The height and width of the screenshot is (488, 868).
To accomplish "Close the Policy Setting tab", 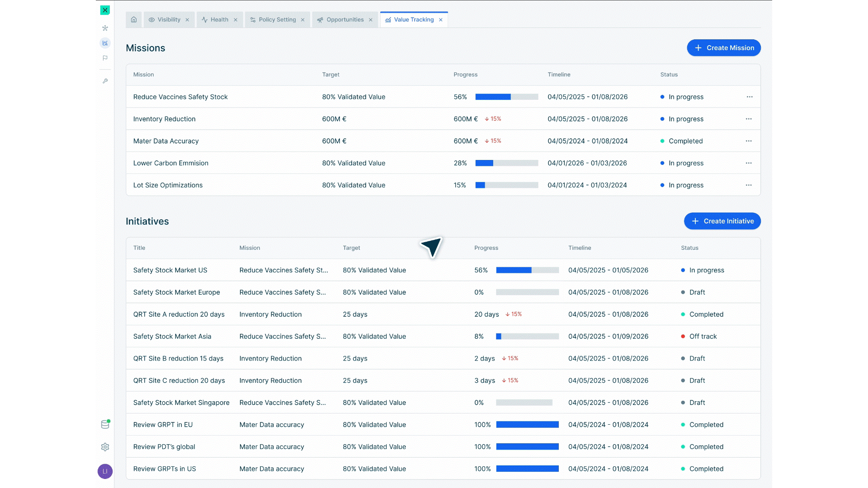I will coord(303,20).
